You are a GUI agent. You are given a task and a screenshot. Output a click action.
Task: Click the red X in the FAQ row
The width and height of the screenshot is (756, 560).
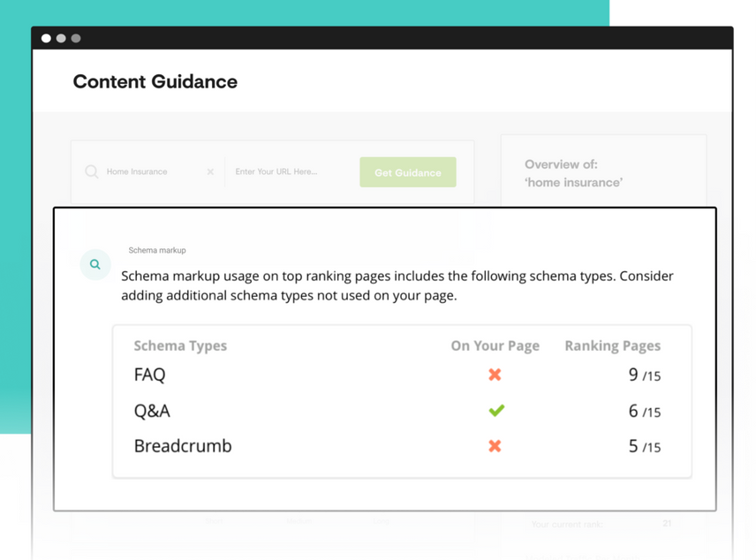tap(495, 375)
